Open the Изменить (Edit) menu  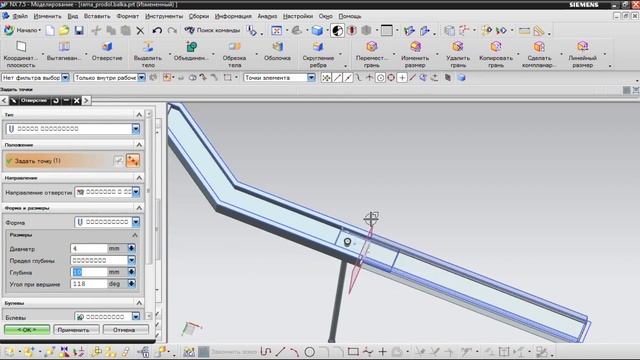pyautogui.click(x=47, y=16)
